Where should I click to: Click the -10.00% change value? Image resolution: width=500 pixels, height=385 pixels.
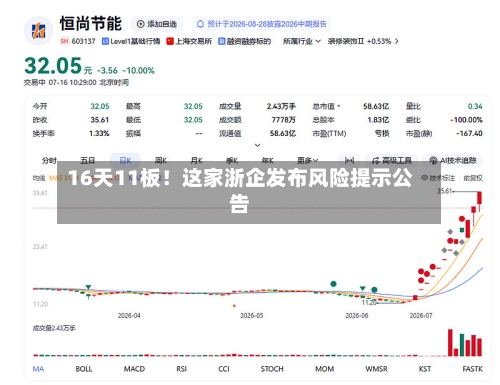coord(138,71)
